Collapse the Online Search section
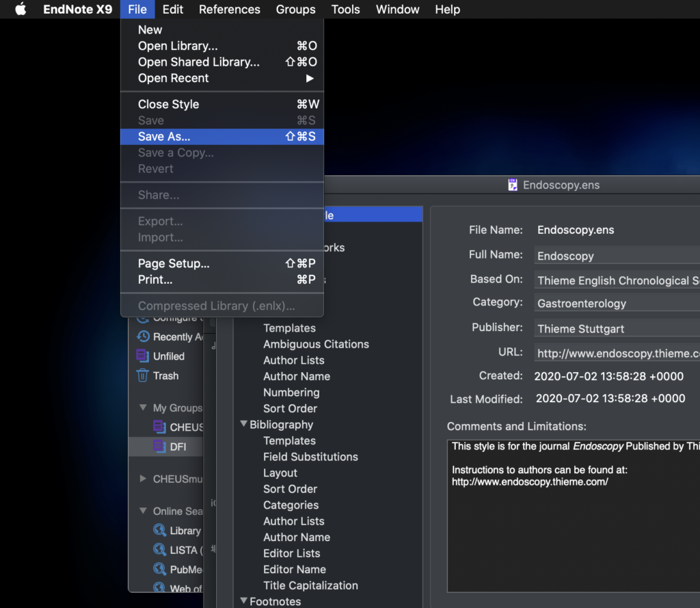The image size is (700, 608). coord(143,511)
